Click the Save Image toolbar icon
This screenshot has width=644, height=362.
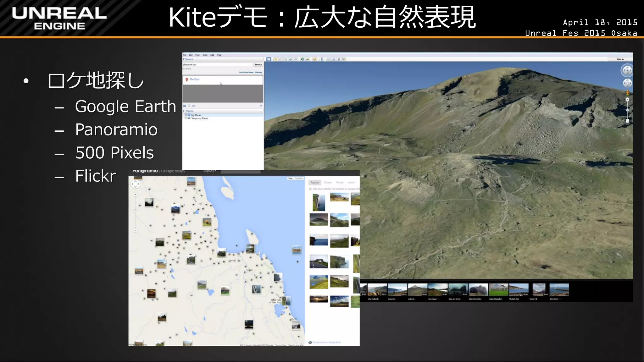click(339, 59)
